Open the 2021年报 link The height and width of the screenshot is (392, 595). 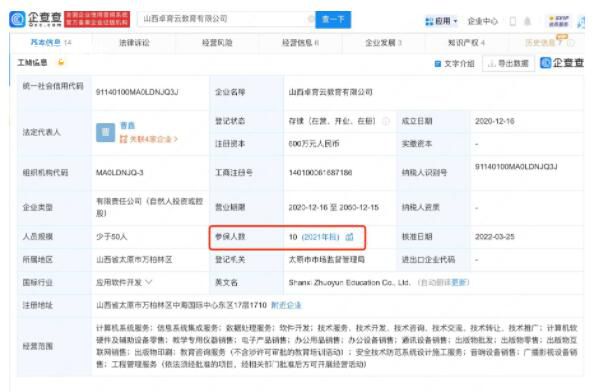pyautogui.click(x=320, y=237)
